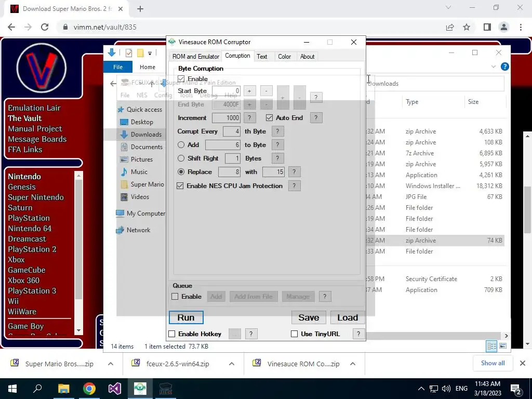Open the browser side panel icon
The image size is (532, 399).
(487, 27)
